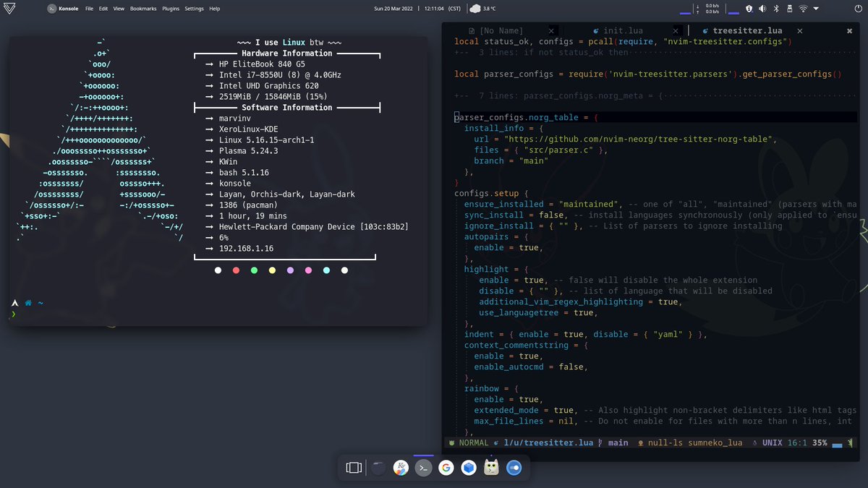Click the additional_vim_regex_highlighting line
Image resolution: width=868 pixels, height=488 pixels.
579,301
